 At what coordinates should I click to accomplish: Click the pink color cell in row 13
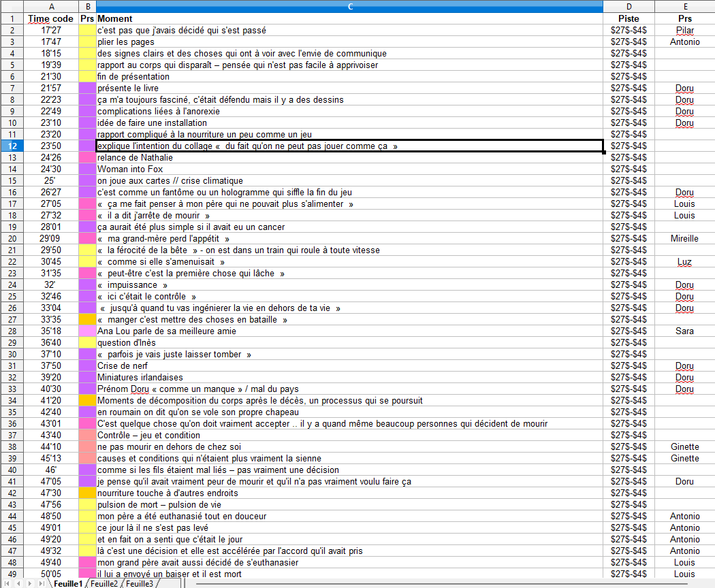pos(87,157)
